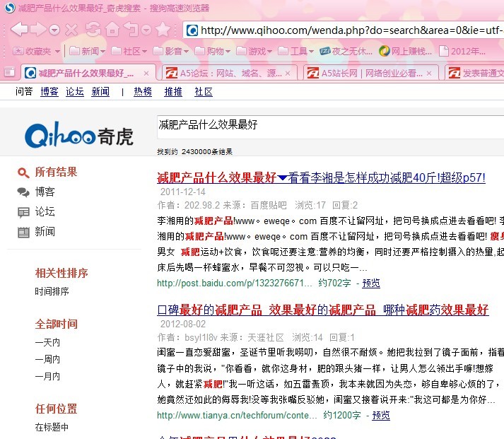Click the home page icon
This screenshot has width=504, height=439.
[112, 29]
